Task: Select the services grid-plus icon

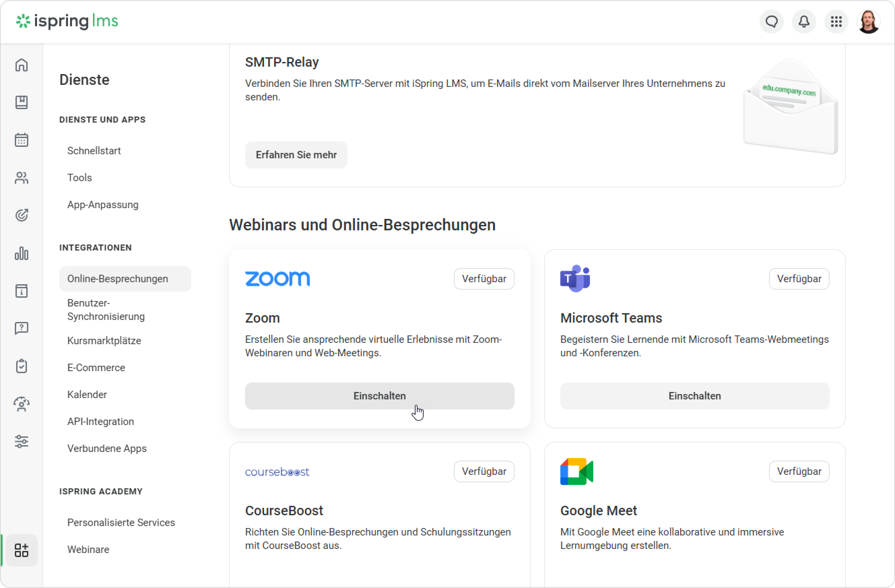Action: (22, 550)
